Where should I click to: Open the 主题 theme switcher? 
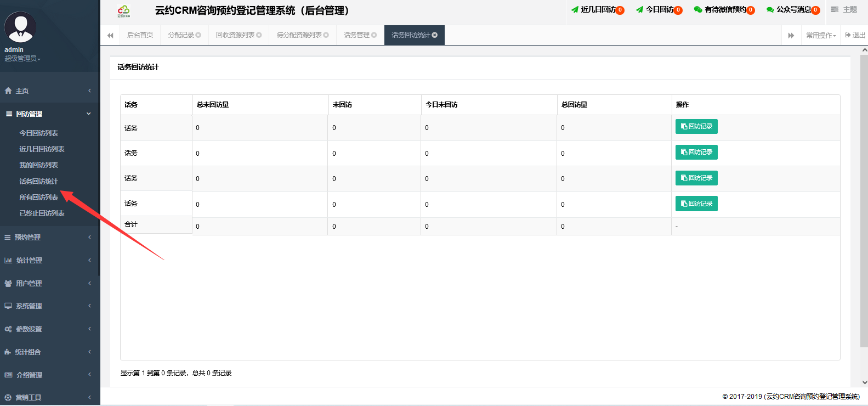[x=844, y=10]
